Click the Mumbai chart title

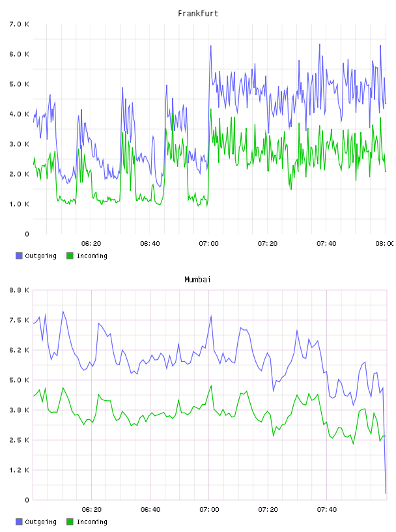[197, 280]
